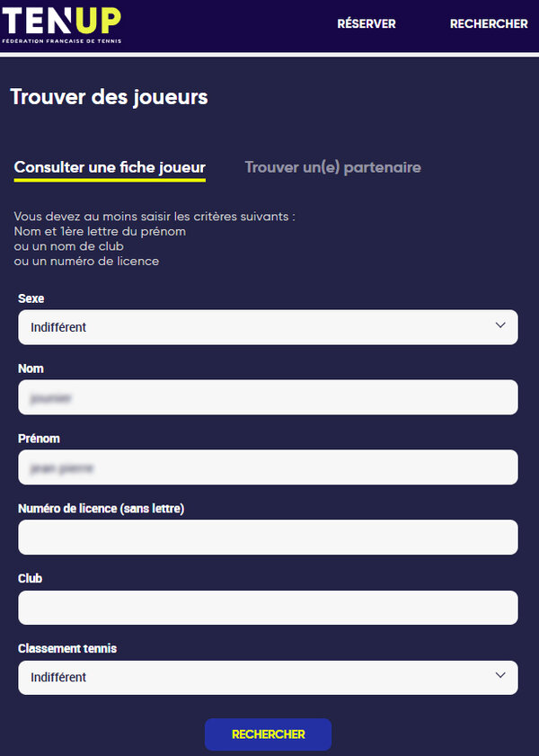Open the RECHERCHER navigation menu

coord(488,24)
